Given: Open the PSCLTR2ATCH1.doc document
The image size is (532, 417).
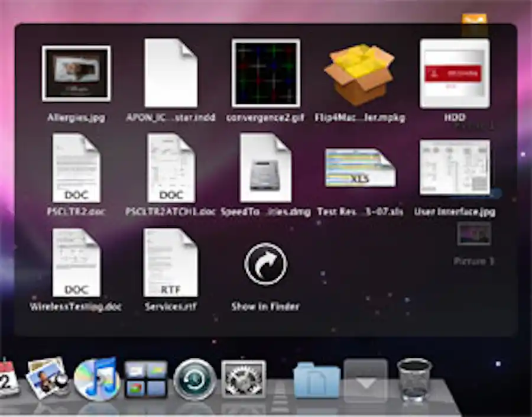Looking at the screenshot, I should tap(171, 169).
